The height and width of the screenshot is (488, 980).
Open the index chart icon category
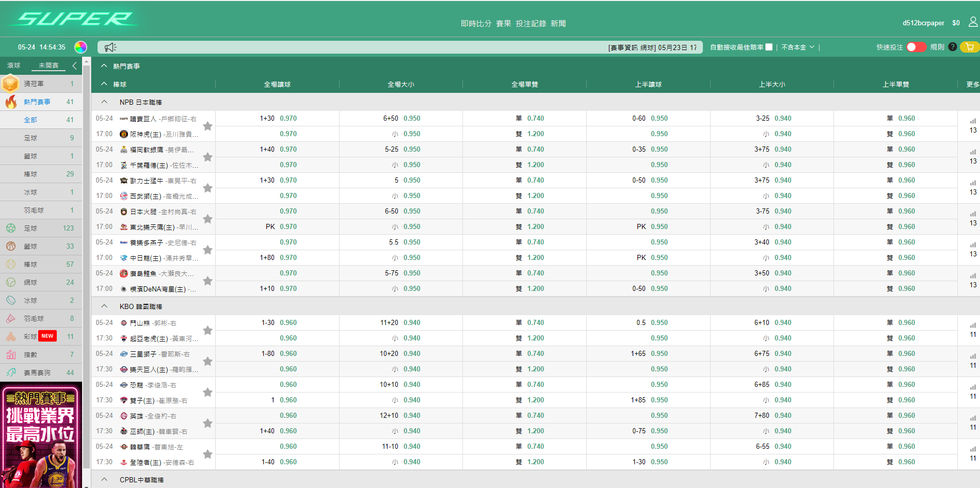[x=11, y=354]
